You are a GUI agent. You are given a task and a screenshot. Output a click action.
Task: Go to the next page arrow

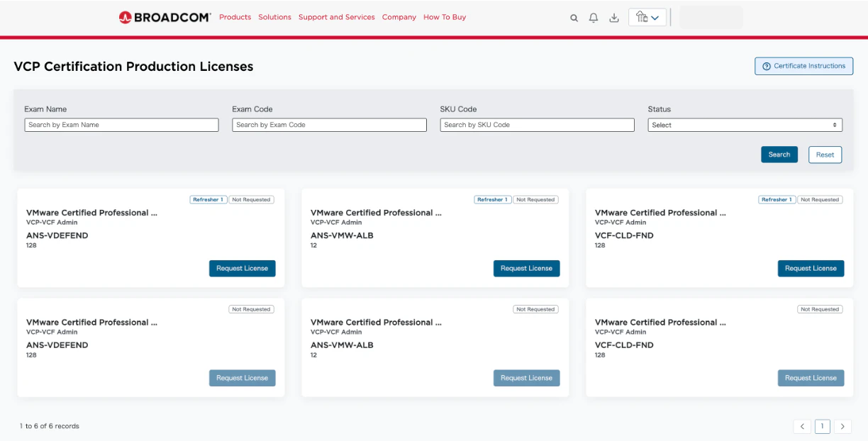[842, 426]
